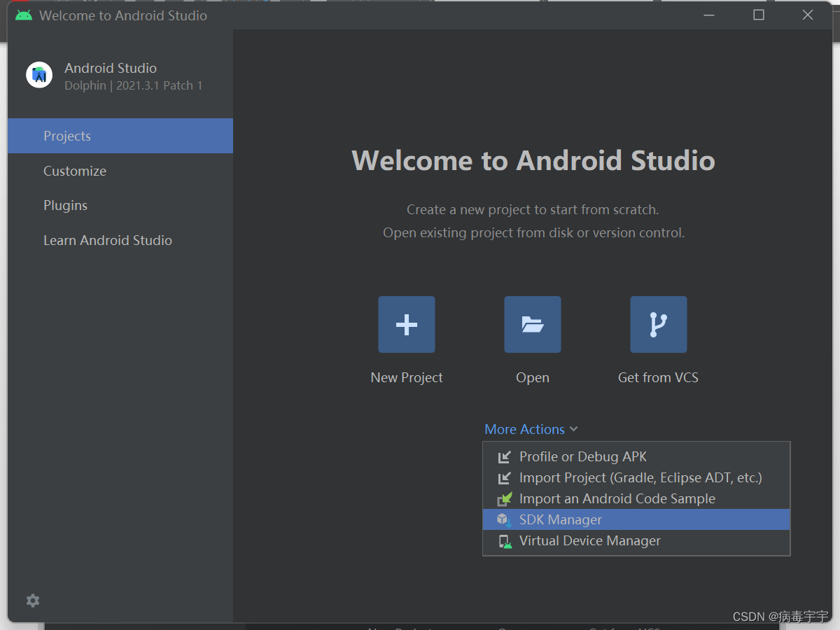840x630 pixels.
Task: Click 'Open existing project from disk or version control.'
Action: (x=533, y=232)
